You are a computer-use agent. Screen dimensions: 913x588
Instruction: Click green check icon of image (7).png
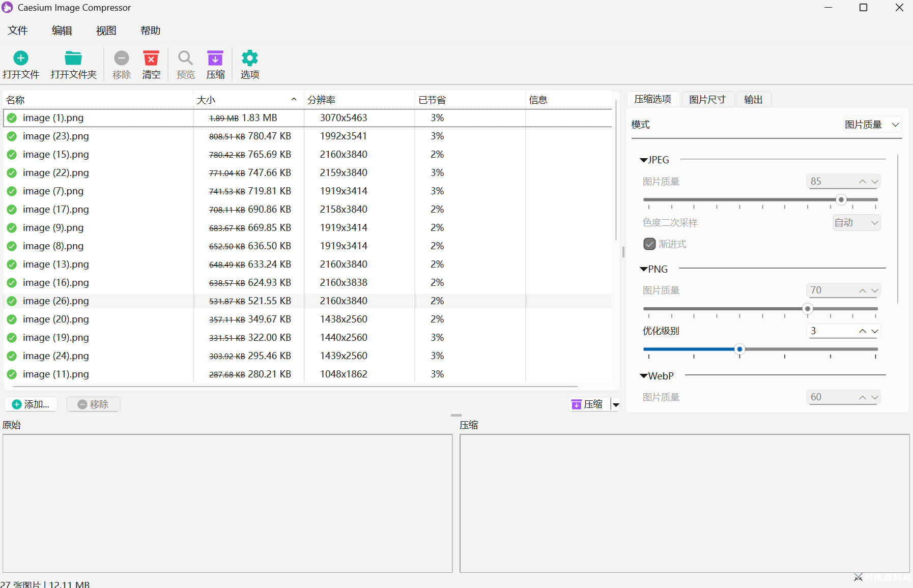[x=12, y=191]
